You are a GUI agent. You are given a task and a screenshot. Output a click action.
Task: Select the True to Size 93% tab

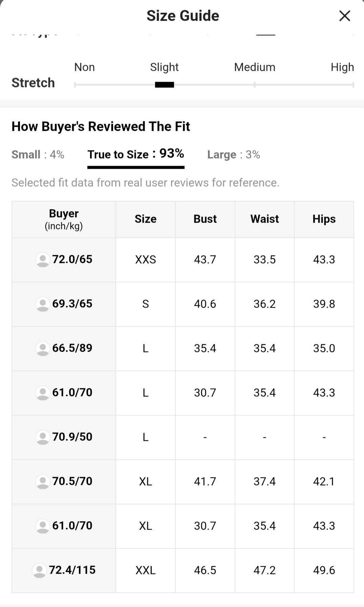tap(136, 154)
